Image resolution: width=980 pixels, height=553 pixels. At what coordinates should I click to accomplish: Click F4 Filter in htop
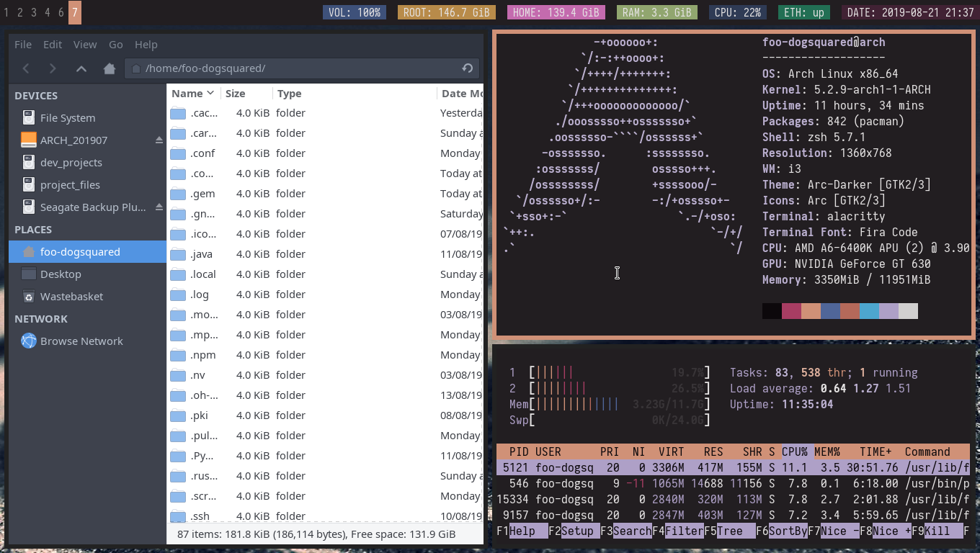[x=678, y=531]
